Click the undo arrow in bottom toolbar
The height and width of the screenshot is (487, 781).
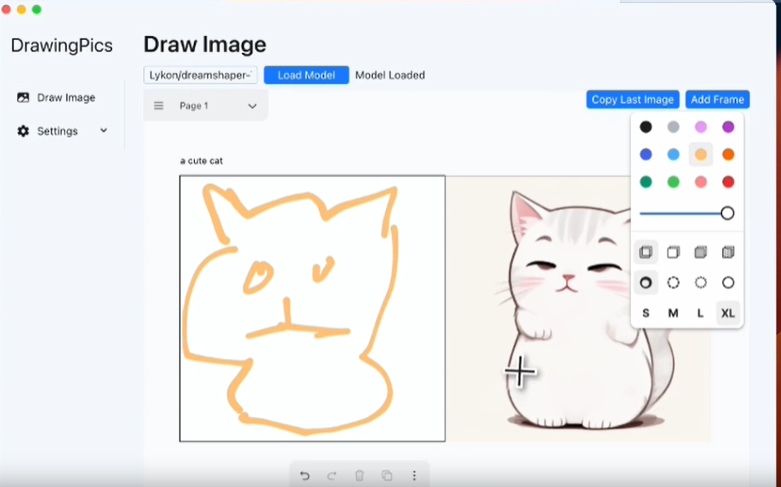tap(305, 476)
